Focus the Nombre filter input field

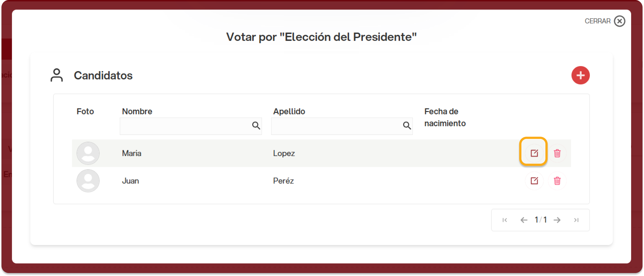pos(185,126)
